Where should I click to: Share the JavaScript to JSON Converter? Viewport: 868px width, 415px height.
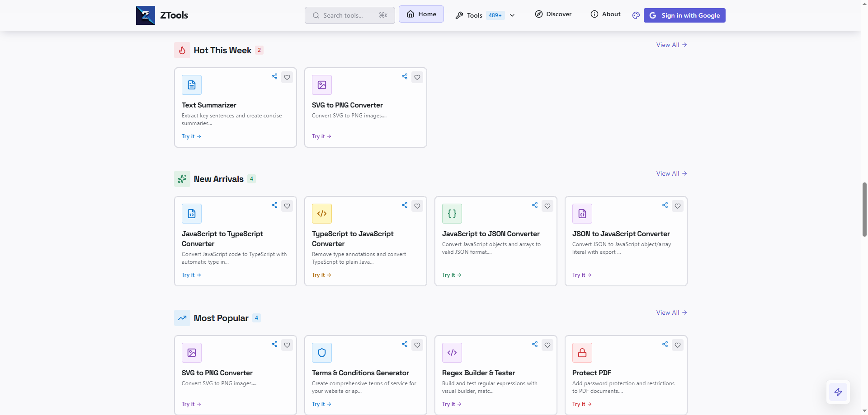(x=535, y=205)
